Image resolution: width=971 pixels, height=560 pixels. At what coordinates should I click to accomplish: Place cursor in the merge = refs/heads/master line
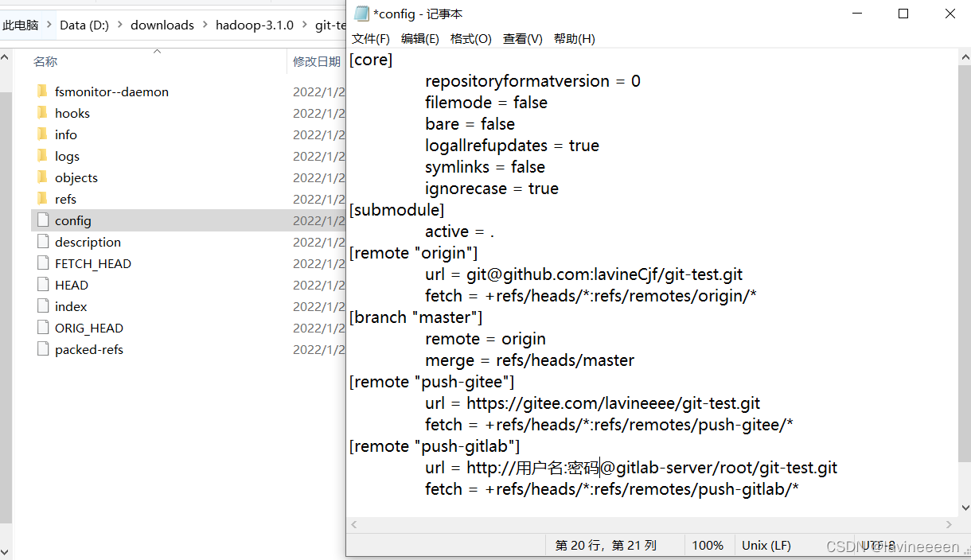click(x=529, y=360)
